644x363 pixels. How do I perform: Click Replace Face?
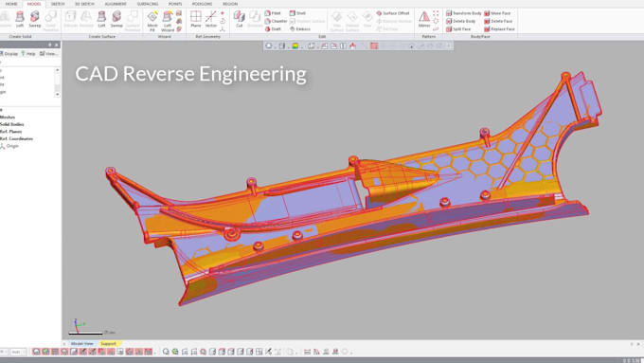tap(499, 28)
